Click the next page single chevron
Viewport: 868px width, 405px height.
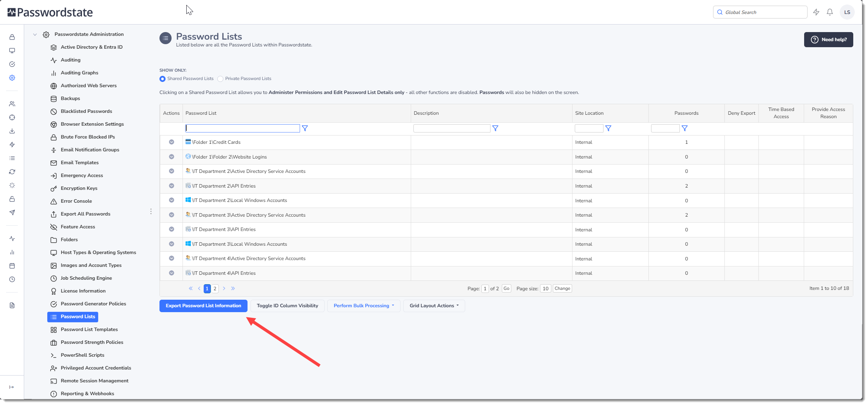[x=224, y=288]
